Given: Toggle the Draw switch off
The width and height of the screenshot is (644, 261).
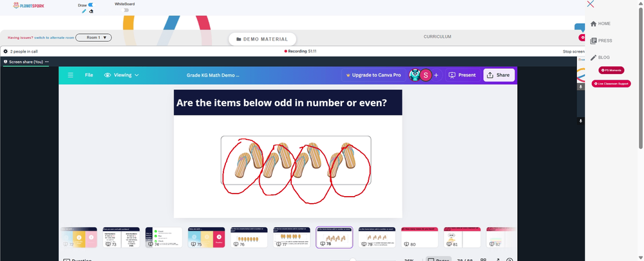Looking at the screenshot, I should coord(90,5).
